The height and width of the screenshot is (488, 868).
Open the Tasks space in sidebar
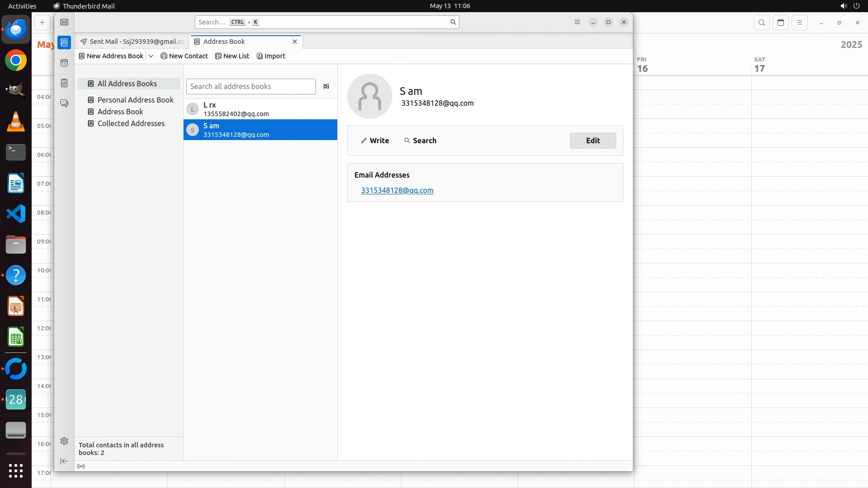click(x=64, y=83)
